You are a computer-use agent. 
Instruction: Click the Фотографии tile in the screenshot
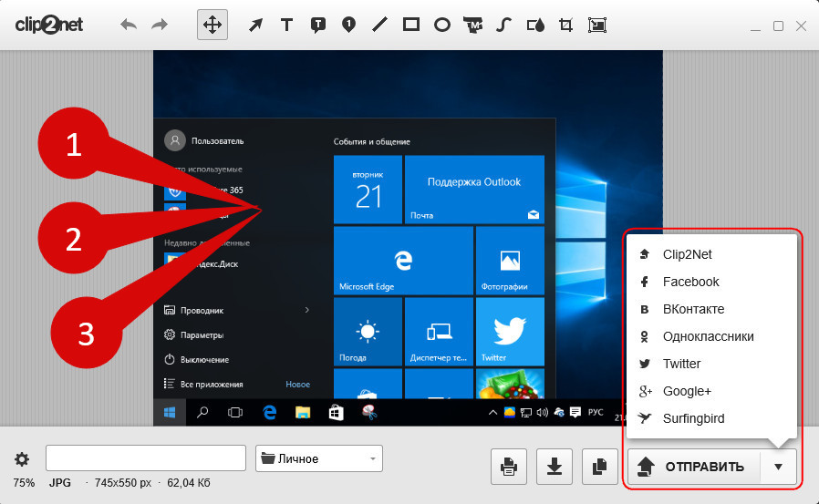point(510,261)
